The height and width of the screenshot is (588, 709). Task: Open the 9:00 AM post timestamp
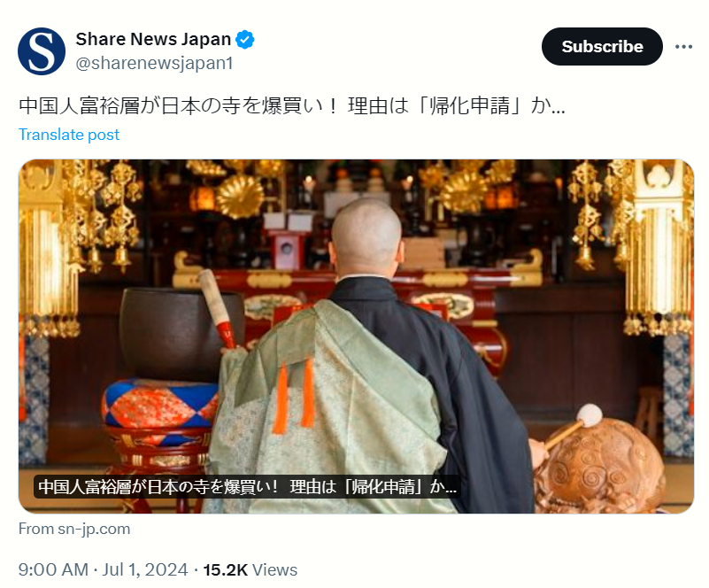tap(53, 570)
